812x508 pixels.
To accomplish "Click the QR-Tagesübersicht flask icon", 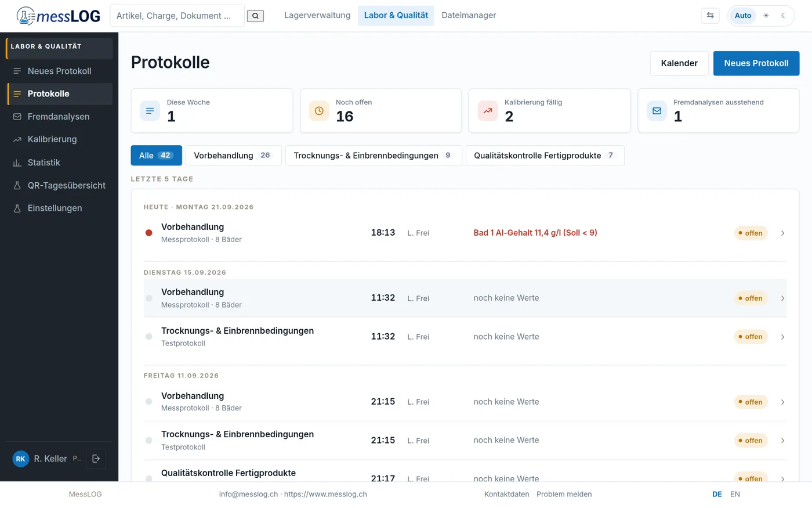I will [17, 185].
